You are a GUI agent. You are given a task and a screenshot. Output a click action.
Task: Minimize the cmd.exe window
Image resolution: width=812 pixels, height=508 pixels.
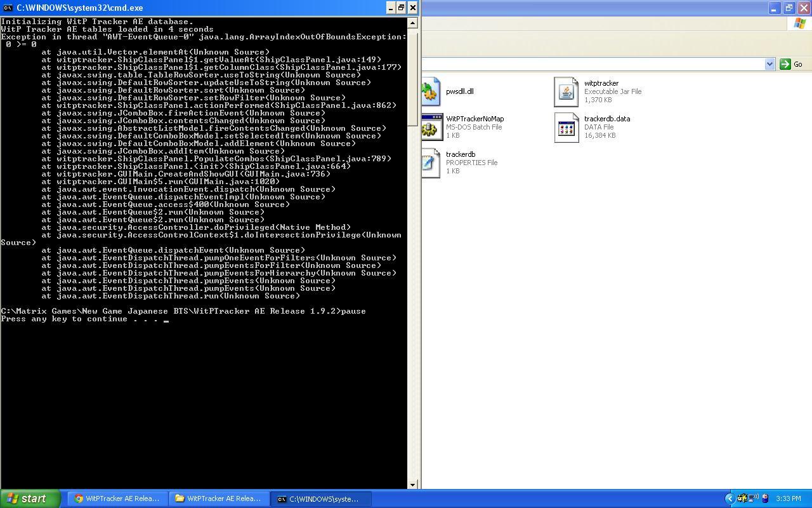[390, 8]
